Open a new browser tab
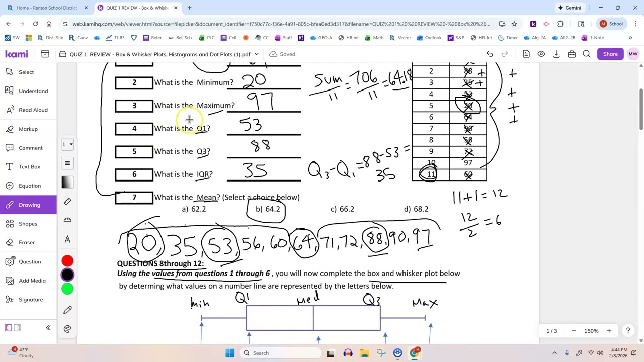The image size is (644, 362). point(189,8)
